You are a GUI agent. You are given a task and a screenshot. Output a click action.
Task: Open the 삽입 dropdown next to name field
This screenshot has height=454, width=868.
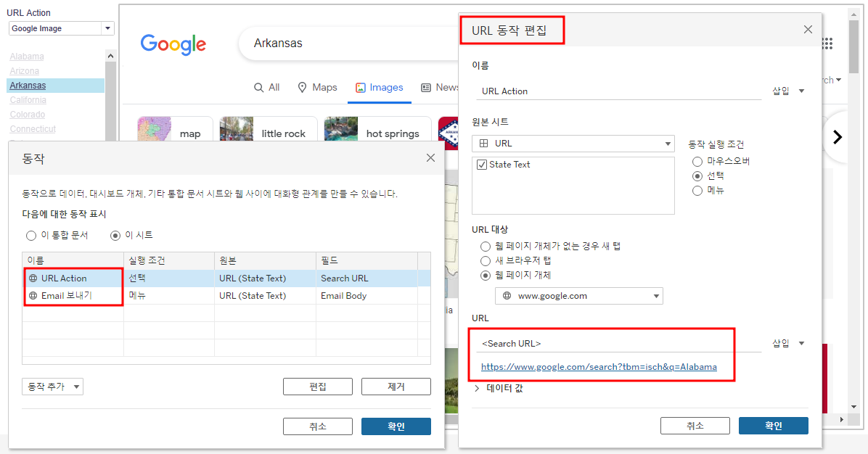(x=788, y=91)
